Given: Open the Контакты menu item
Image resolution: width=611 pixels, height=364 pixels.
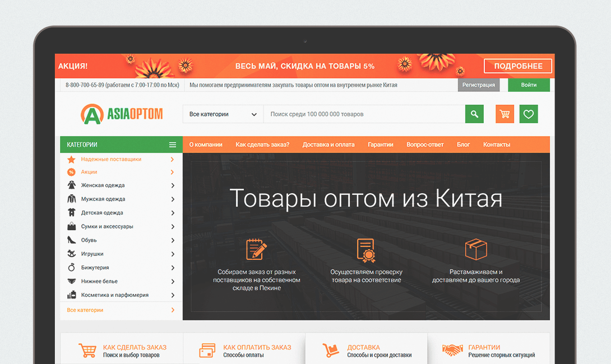Looking at the screenshot, I should tap(497, 144).
